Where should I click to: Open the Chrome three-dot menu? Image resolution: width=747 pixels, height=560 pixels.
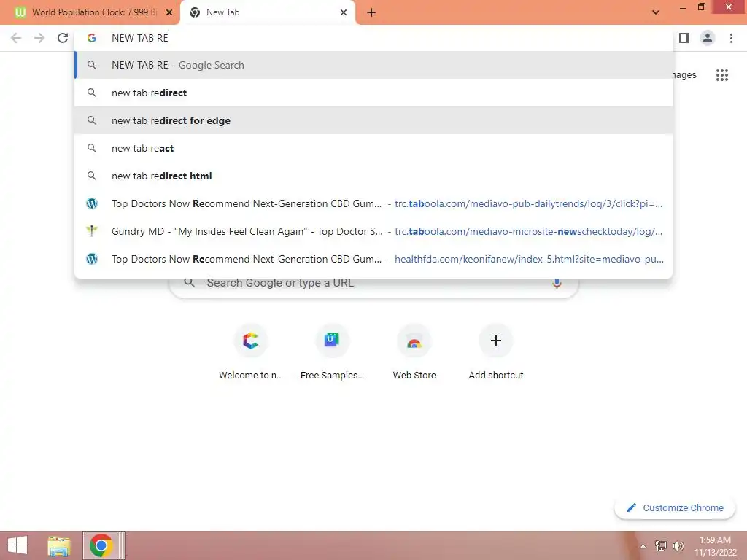[x=731, y=38]
